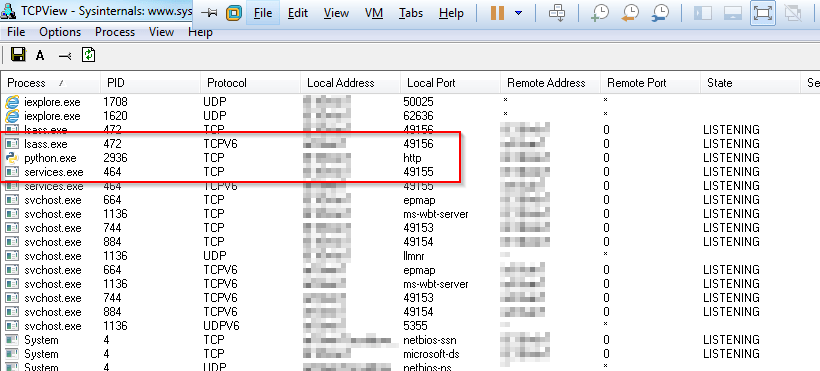Click the Save floppy disk icon
Screen dimensions: 820x371
18,55
